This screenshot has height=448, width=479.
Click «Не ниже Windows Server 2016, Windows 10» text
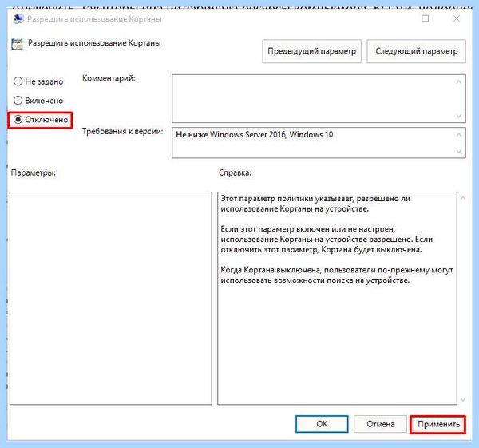[x=255, y=134]
